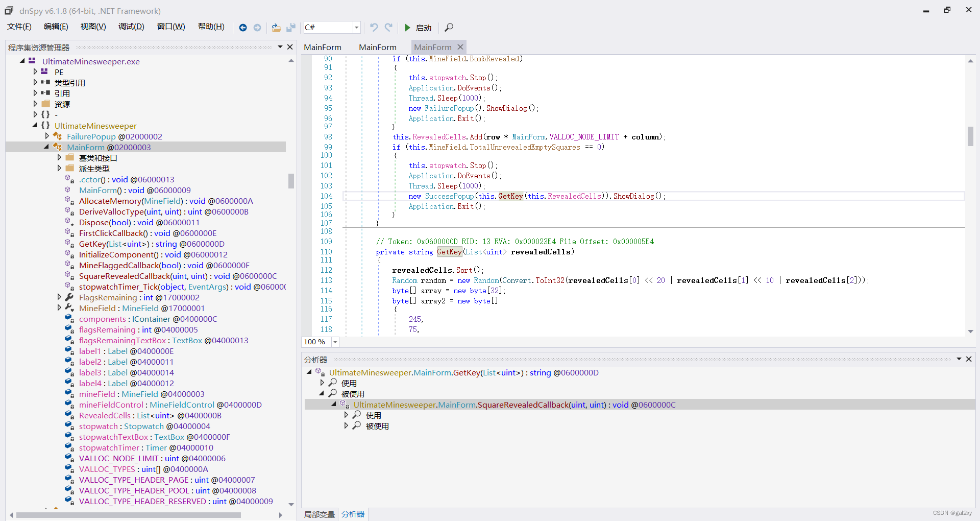Click the UltimateMinesweeper.exe assembly icon
Screen dimensions: 980x521
(32, 61)
